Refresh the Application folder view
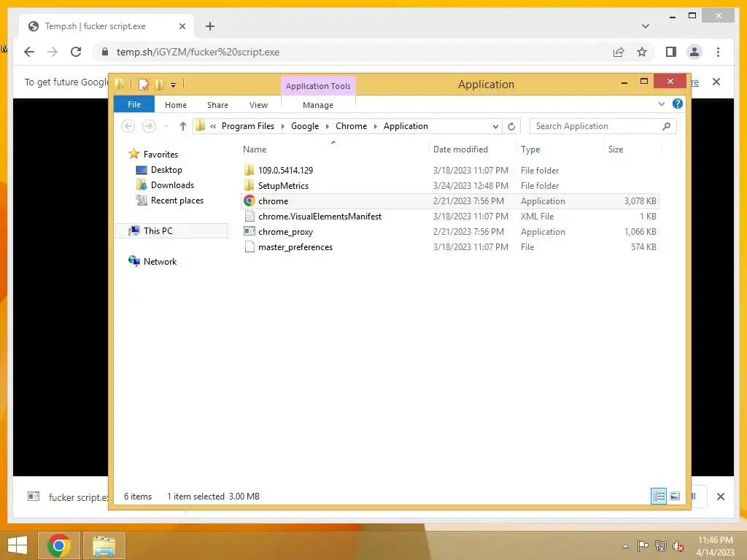 [511, 126]
